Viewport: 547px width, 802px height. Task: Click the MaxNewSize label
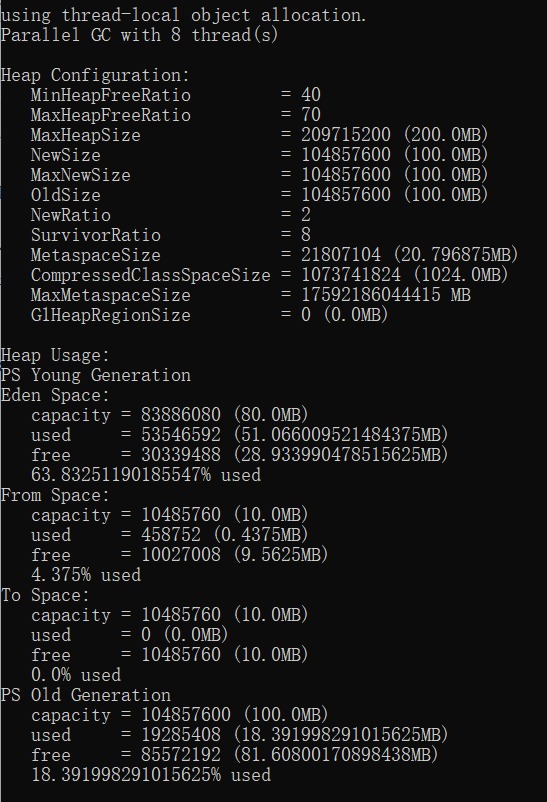[80, 175]
